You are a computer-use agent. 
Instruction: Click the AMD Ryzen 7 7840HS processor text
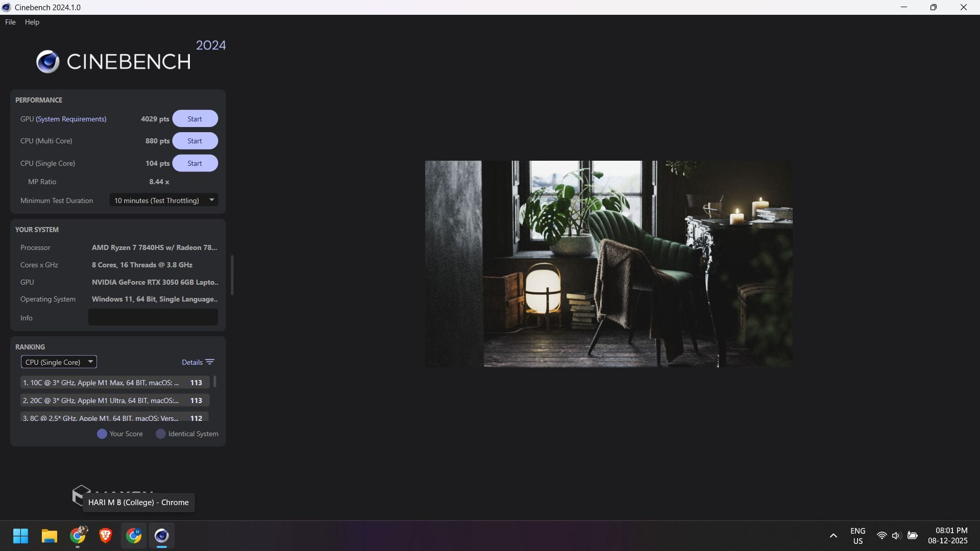click(154, 247)
